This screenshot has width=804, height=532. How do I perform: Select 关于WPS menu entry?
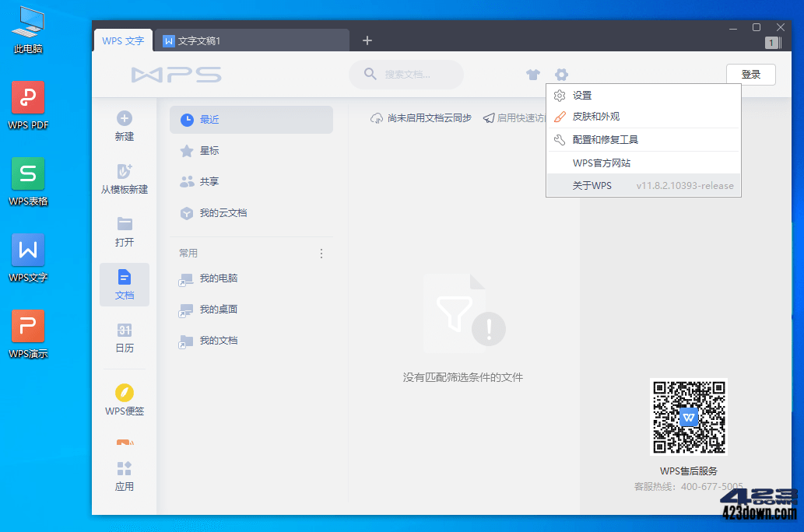point(644,186)
